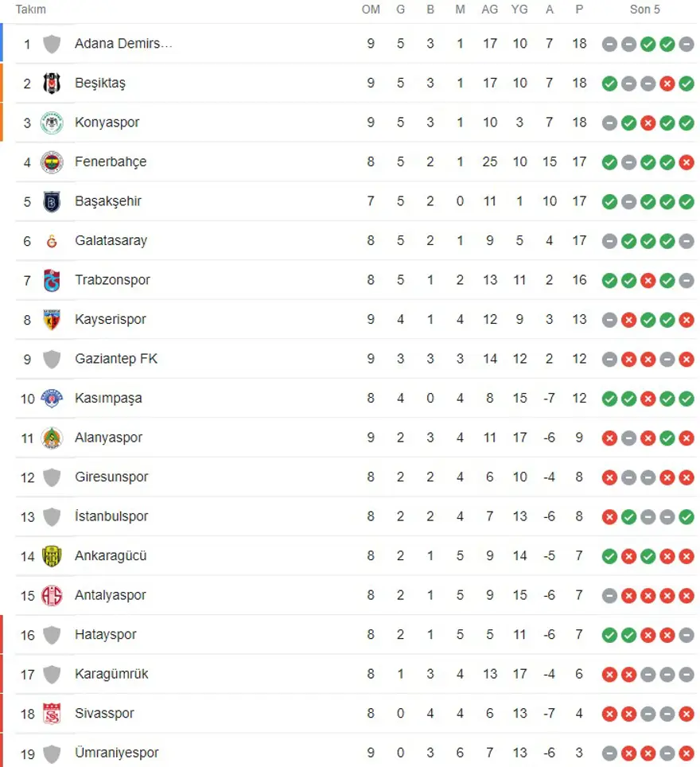The height and width of the screenshot is (767, 700).
Task: Click the Başakşehir club badge
Action: (52, 201)
